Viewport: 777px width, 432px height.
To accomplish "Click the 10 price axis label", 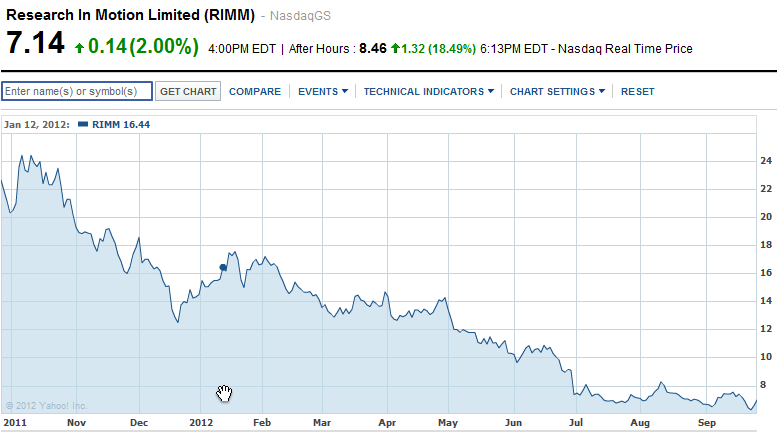I will pyautogui.click(x=766, y=357).
